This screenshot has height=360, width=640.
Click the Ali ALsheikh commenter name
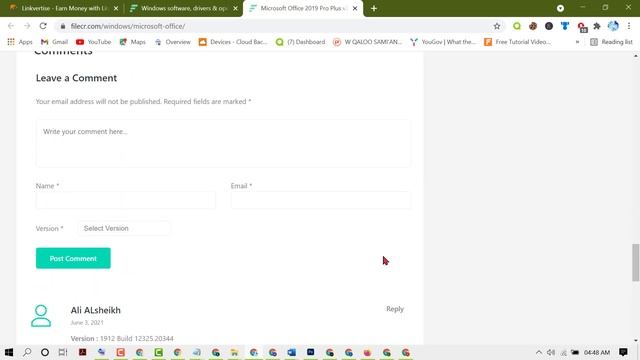pyautogui.click(x=96, y=310)
